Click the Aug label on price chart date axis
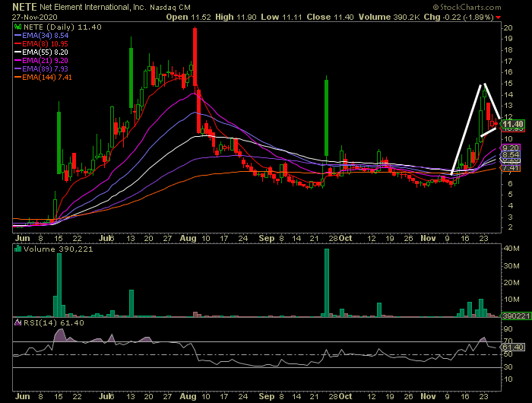This screenshot has height=403, width=532. coord(188,239)
